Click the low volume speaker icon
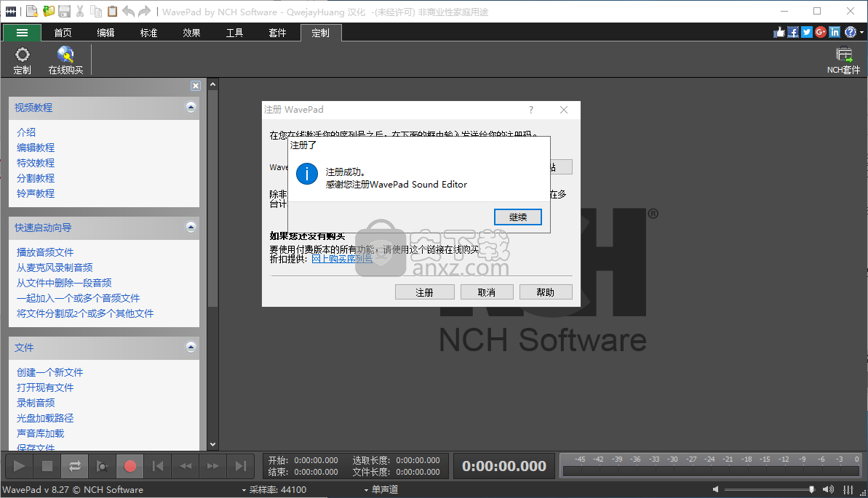The height and width of the screenshot is (498, 868). [715, 489]
